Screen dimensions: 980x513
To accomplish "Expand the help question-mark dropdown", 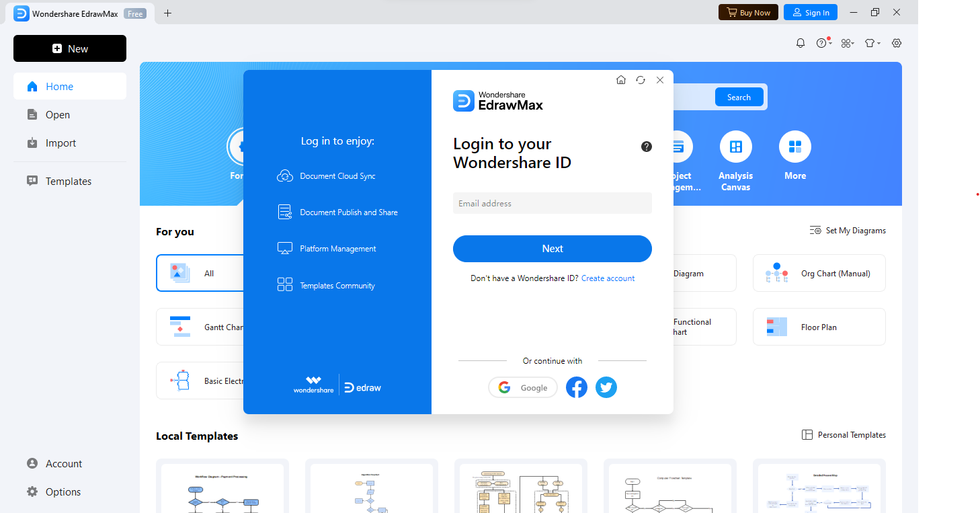I will [824, 43].
